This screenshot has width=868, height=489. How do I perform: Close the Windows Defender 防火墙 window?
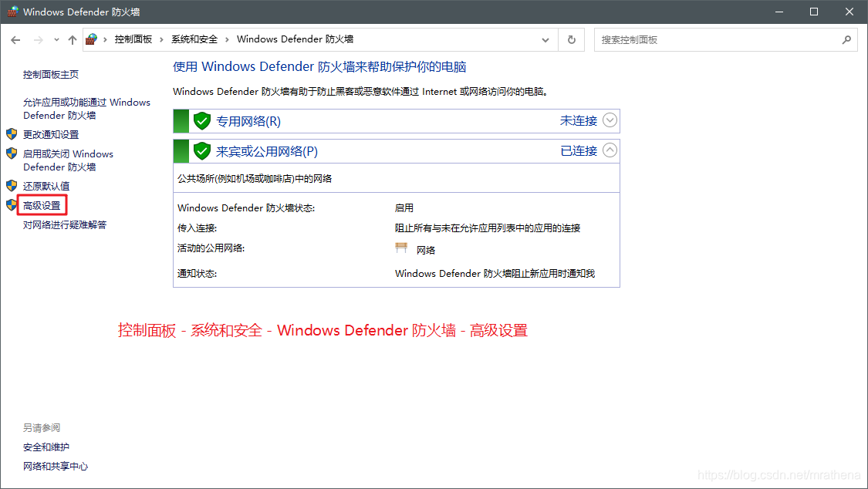pos(849,12)
